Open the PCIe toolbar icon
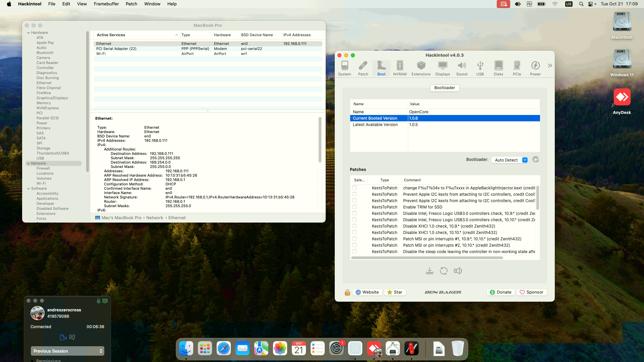Screen dimensions: 644x362 (x=517, y=68)
